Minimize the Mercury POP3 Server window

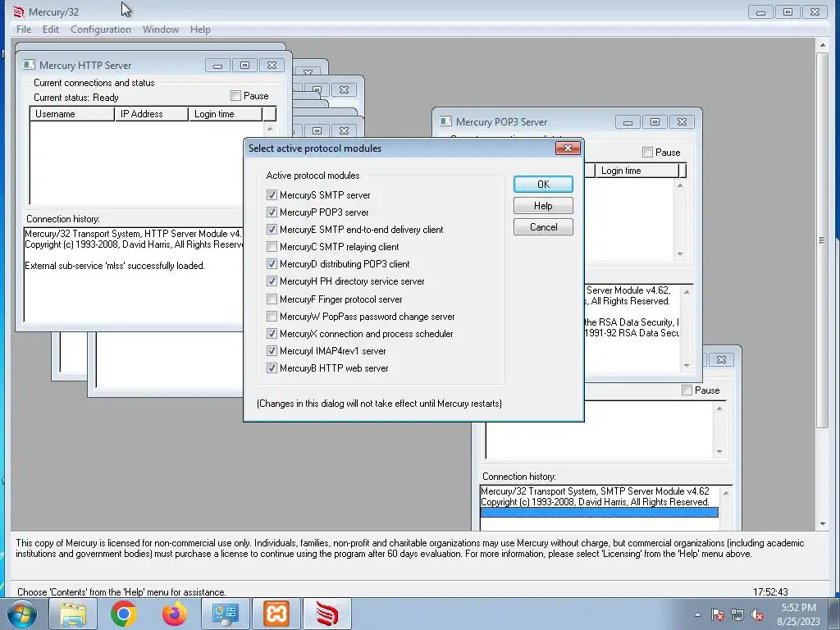tap(628, 122)
